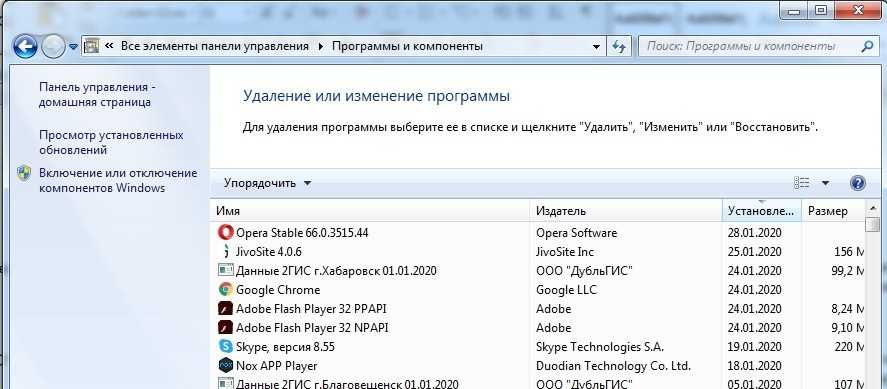887x389 pixels.
Task: Open the view options dropdown arrow
Action: coord(825,183)
